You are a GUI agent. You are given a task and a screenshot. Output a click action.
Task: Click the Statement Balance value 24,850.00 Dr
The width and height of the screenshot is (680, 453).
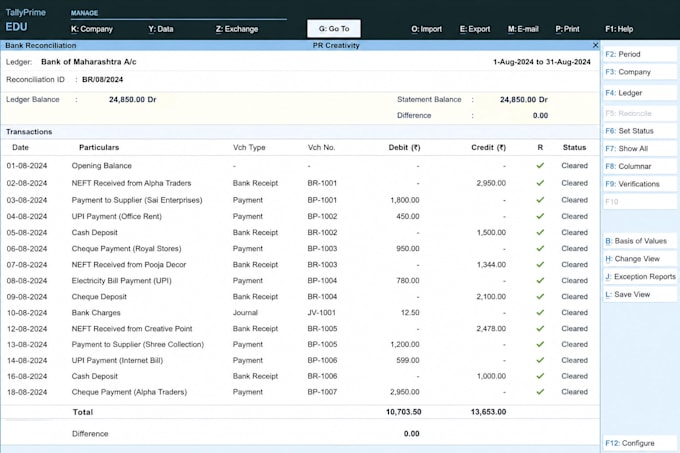point(523,100)
